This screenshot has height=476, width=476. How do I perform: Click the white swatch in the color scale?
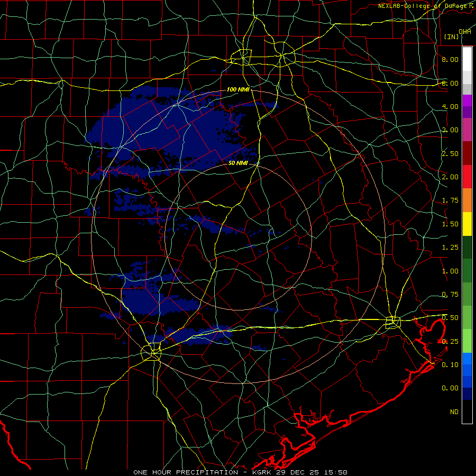coord(467,59)
